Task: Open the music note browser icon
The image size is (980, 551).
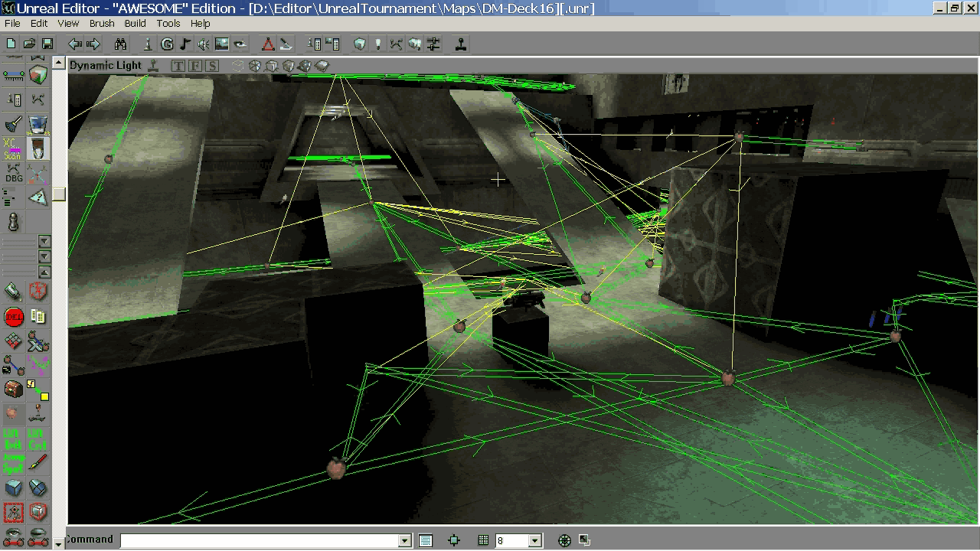Action: point(185,44)
